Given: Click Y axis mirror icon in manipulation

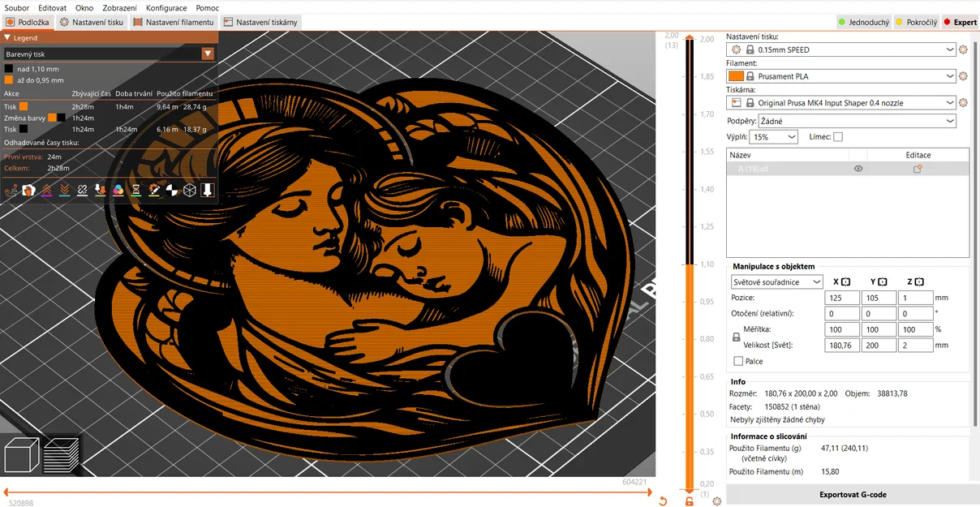Looking at the screenshot, I should click(x=883, y=281).
